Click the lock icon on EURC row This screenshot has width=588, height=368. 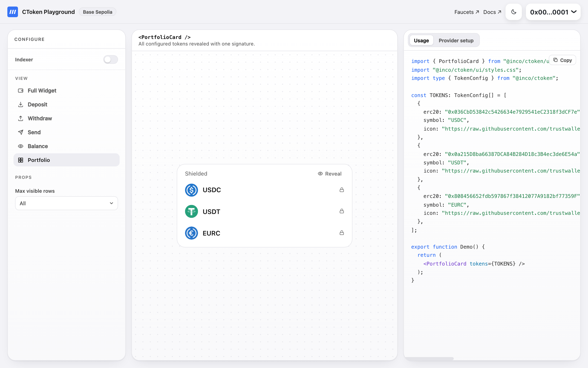tap(342, 233)
